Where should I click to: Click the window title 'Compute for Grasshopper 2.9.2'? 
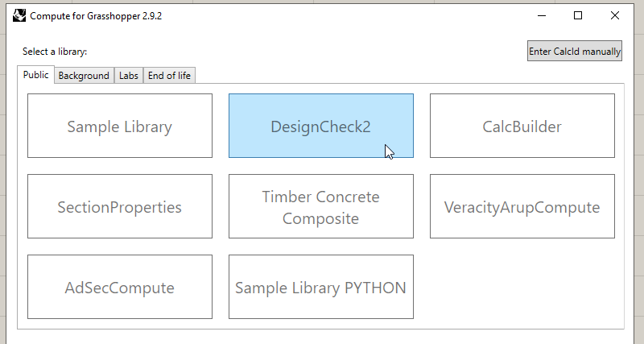pyautogui.click(x=96, y=16)
